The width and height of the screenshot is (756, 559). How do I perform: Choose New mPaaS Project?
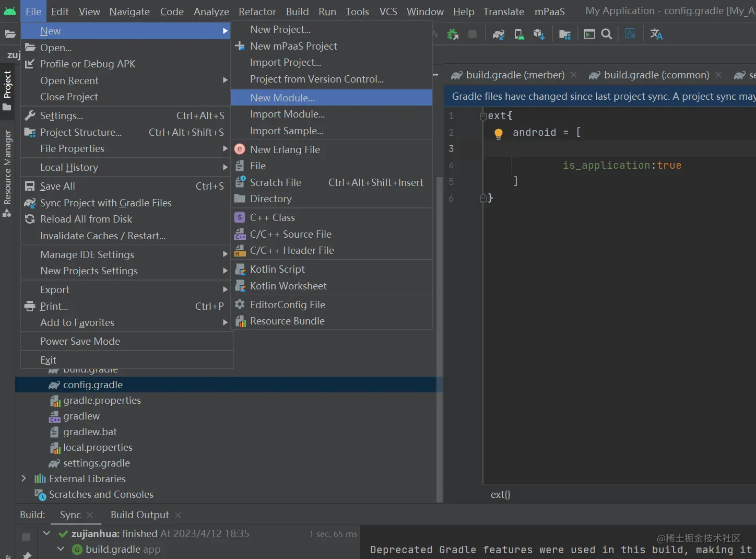point(332,46)
